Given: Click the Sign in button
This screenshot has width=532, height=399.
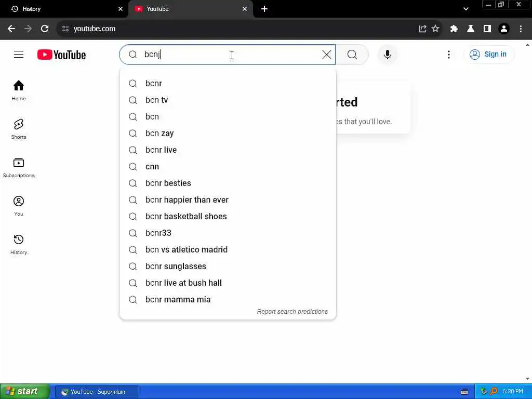Looking at the screenshot, I should [488, 54].
